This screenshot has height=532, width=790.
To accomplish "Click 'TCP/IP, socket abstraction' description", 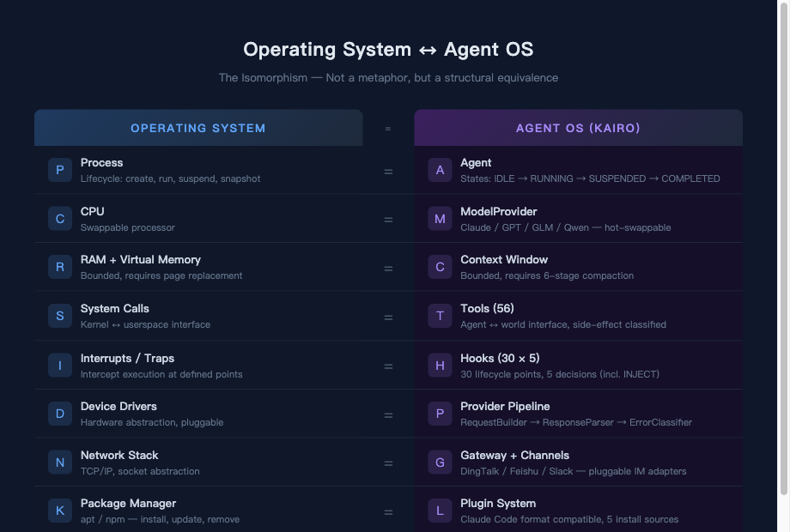I will (140, 471).
